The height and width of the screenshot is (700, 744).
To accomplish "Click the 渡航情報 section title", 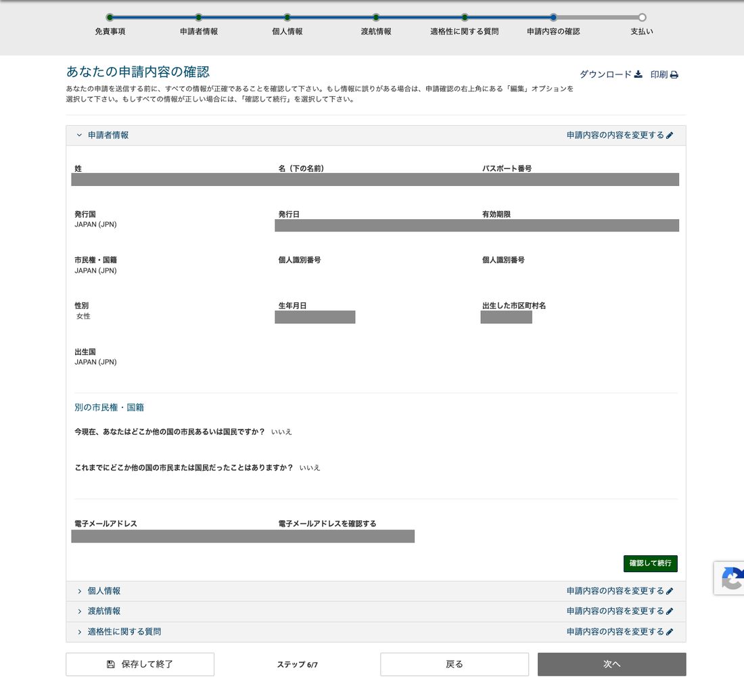I will pyautogui.click(x=104, y=611).
